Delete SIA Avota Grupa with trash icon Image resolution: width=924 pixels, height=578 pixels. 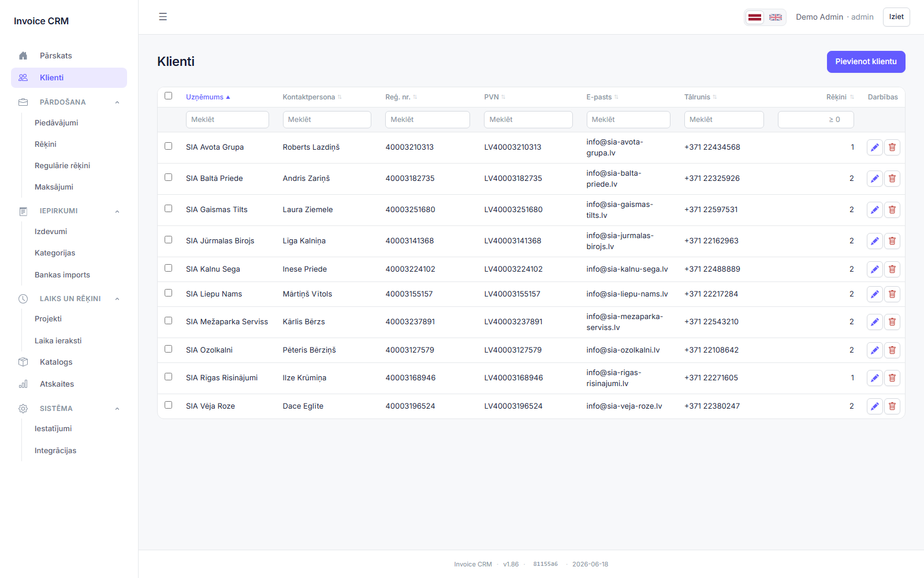892,147
